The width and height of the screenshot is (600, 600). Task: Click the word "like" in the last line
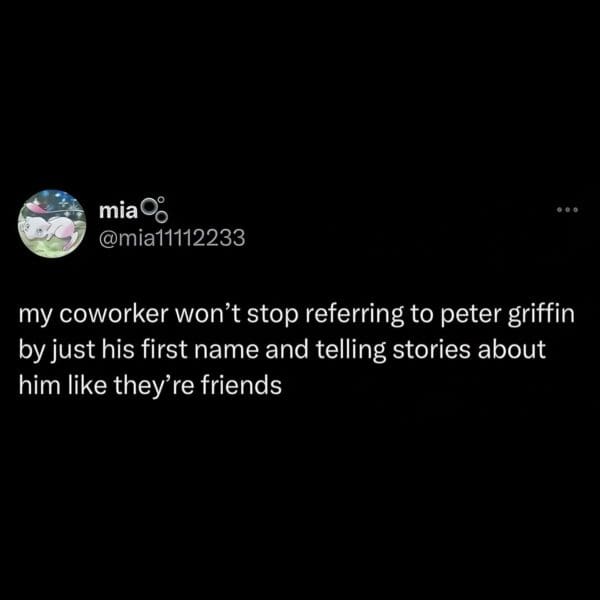(88, 385)
